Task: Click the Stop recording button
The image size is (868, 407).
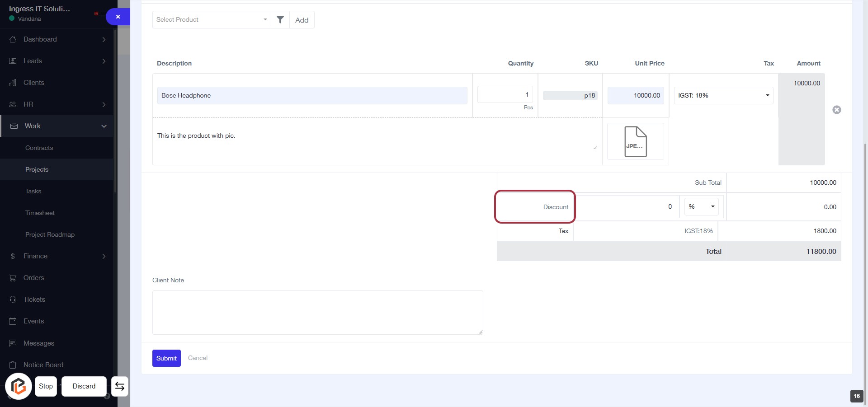Action: coord(46,386)
